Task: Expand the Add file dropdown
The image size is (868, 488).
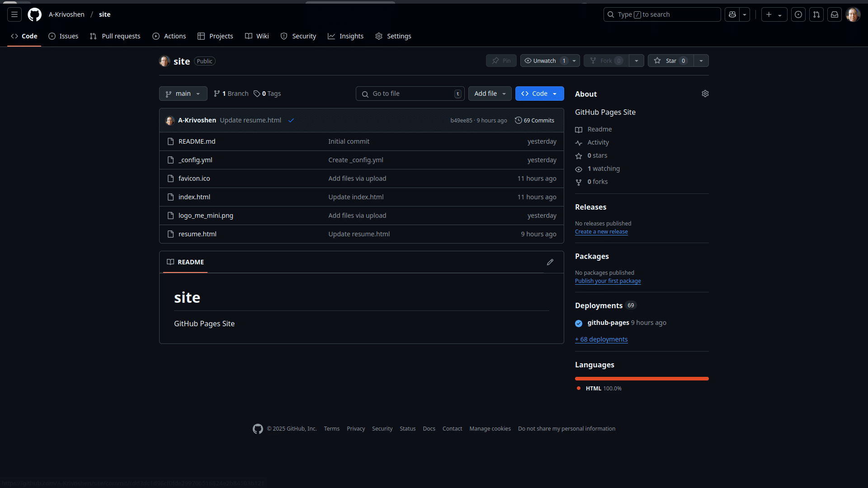Action: pyautogui.click(x=490, y=94)
